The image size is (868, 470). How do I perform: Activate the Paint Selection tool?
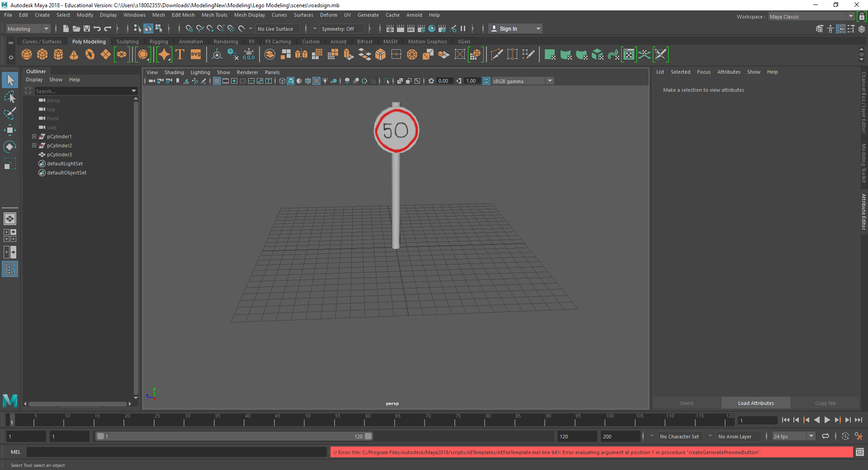pos(9,113)
